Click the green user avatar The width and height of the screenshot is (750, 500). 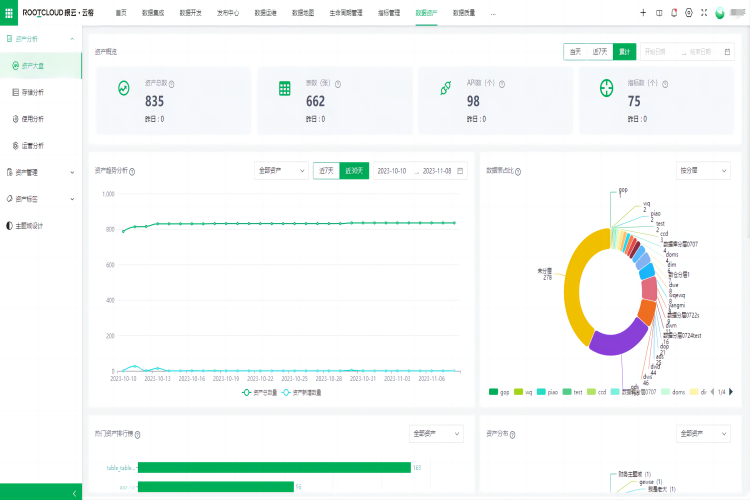coord(720,13)
